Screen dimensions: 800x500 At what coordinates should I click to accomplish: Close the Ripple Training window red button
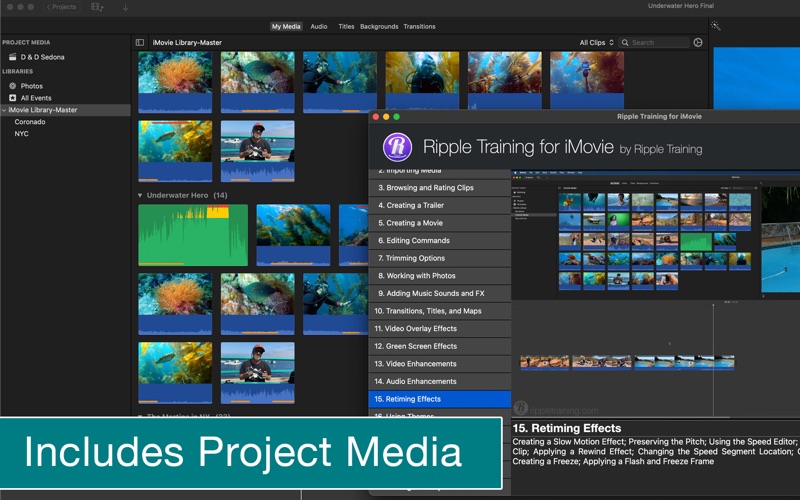coord(376,117)
